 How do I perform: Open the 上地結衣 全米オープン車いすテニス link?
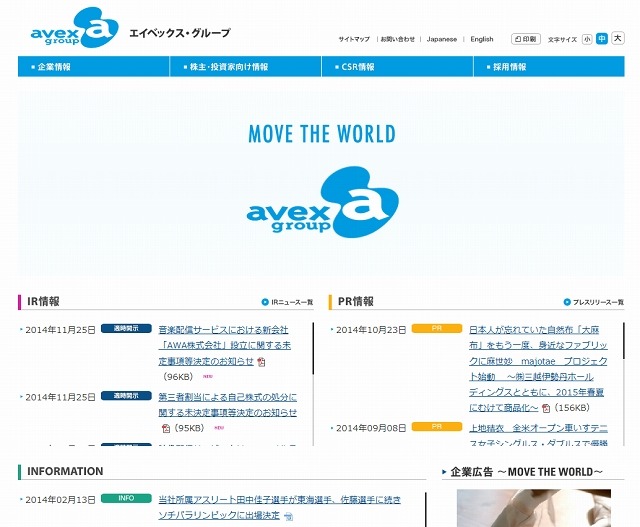[538, 435]
